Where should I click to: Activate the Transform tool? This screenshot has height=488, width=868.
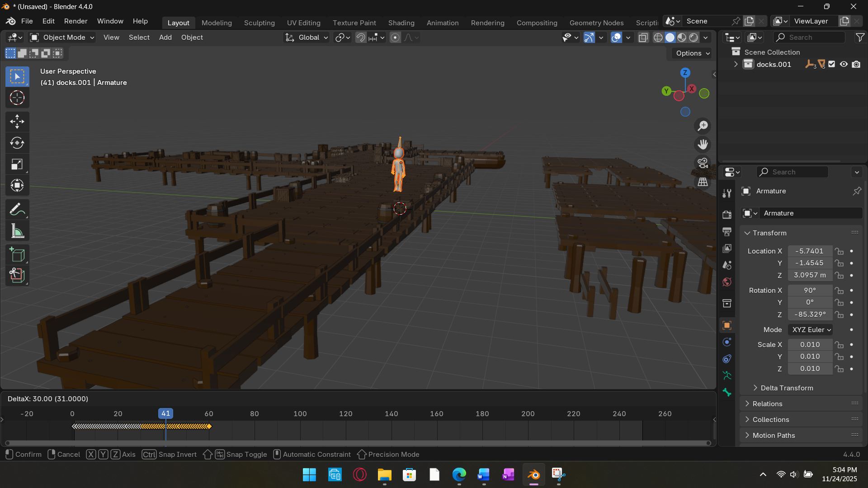(17, 185)
